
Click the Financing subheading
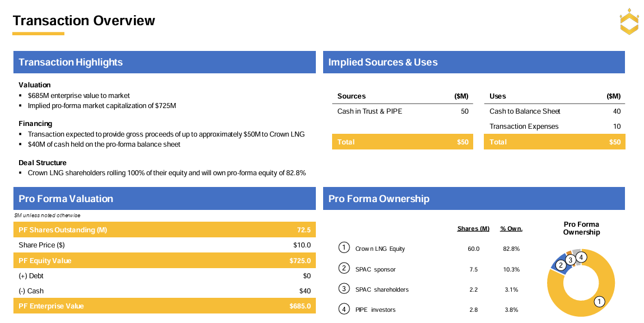click(35, 124)
